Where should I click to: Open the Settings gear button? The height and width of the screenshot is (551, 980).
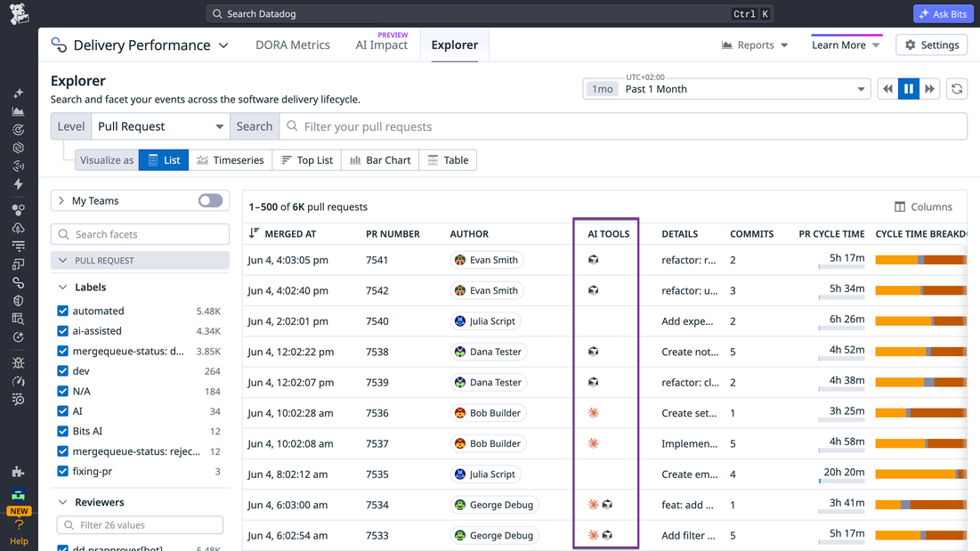[x=932, y=45]
